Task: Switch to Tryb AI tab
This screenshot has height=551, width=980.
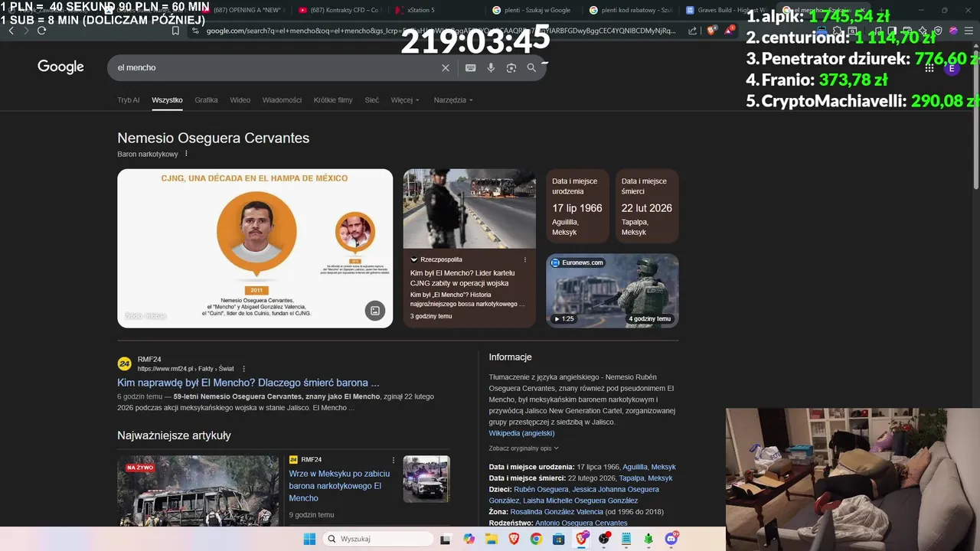Action: pos(128,100)
